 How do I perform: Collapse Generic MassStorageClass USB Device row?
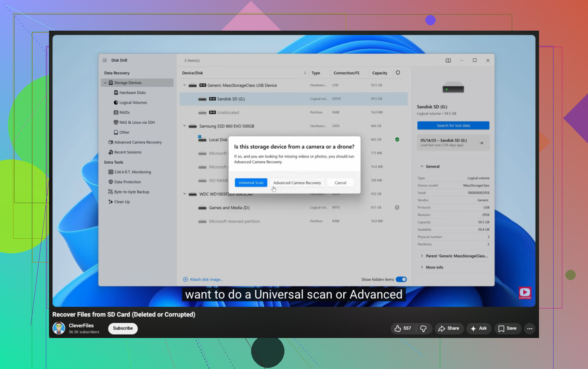coord(185,85)
